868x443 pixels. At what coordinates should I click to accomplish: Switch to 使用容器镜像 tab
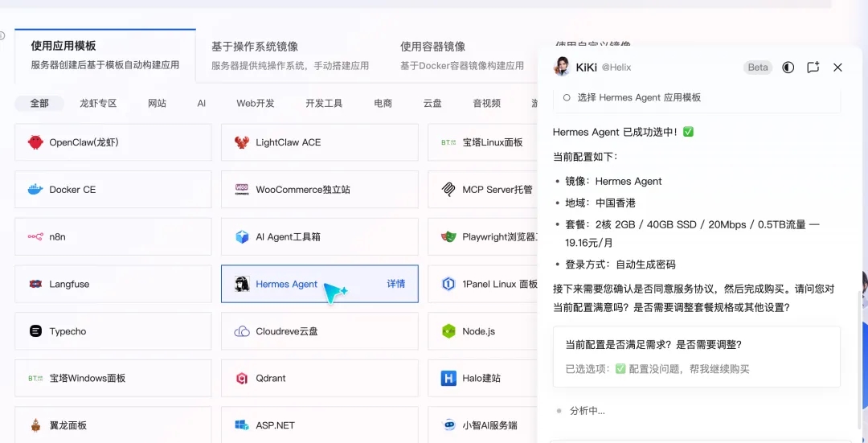461,55
